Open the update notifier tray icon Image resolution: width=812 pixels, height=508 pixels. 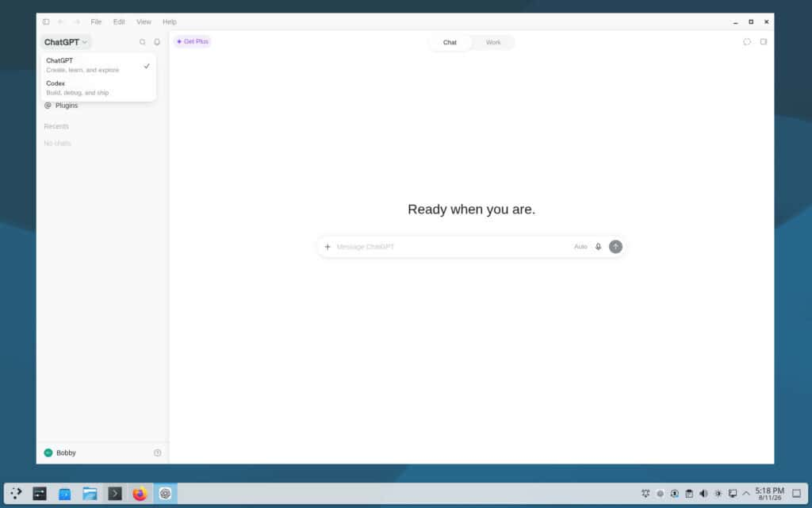click(674, 494)
